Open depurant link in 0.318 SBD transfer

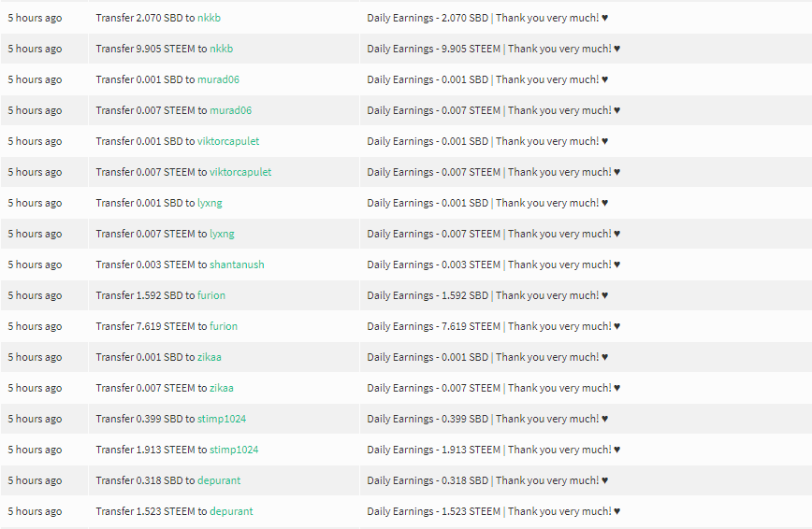click(x=219, y=480)
